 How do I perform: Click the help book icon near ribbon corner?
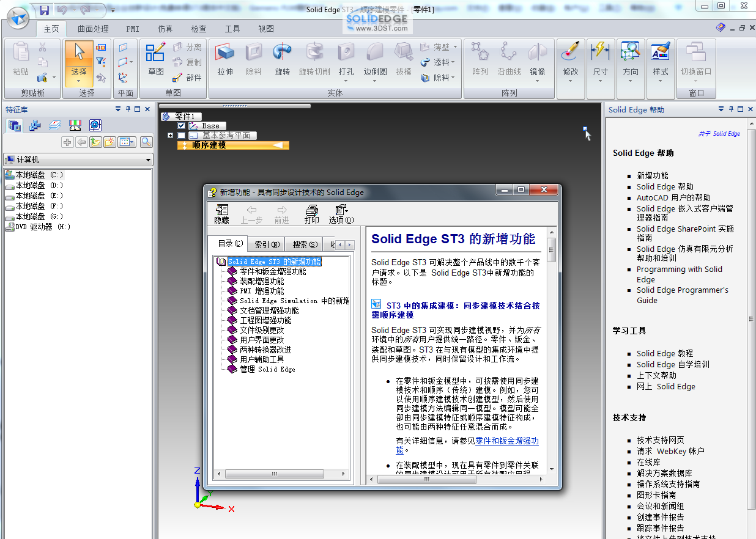point(721,28)
